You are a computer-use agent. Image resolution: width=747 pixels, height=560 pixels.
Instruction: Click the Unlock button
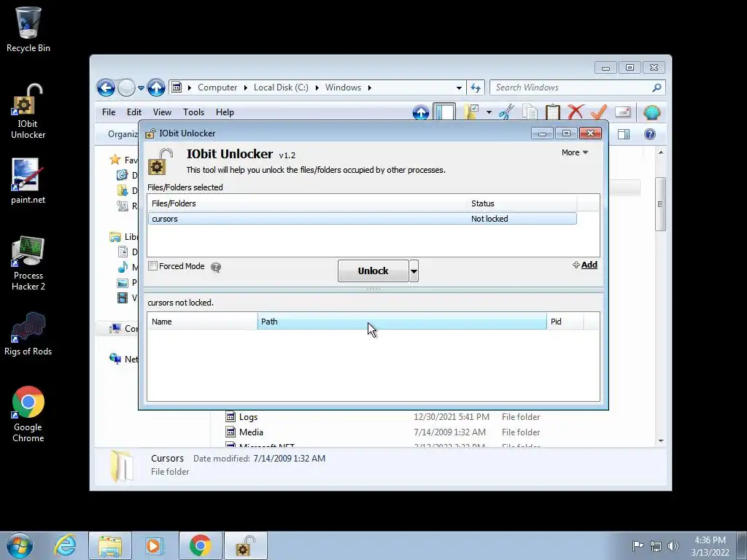373,271
